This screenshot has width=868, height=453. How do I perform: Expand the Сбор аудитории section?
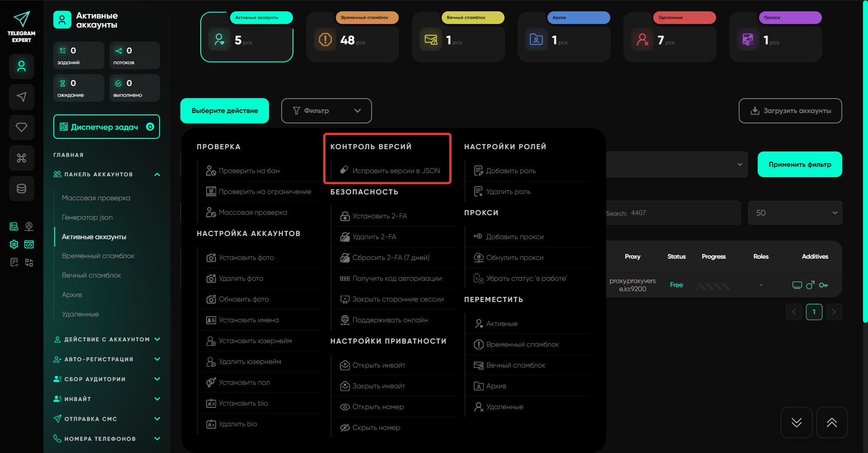[x=157, y=379]
